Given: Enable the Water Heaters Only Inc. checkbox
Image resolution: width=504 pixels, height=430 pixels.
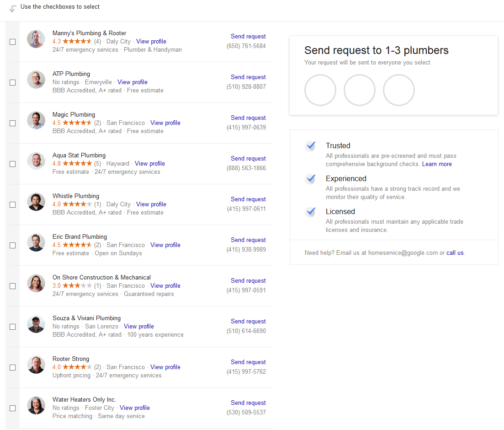Looking at the screenshot, I should pyautogui.click(x=13, y=408).
